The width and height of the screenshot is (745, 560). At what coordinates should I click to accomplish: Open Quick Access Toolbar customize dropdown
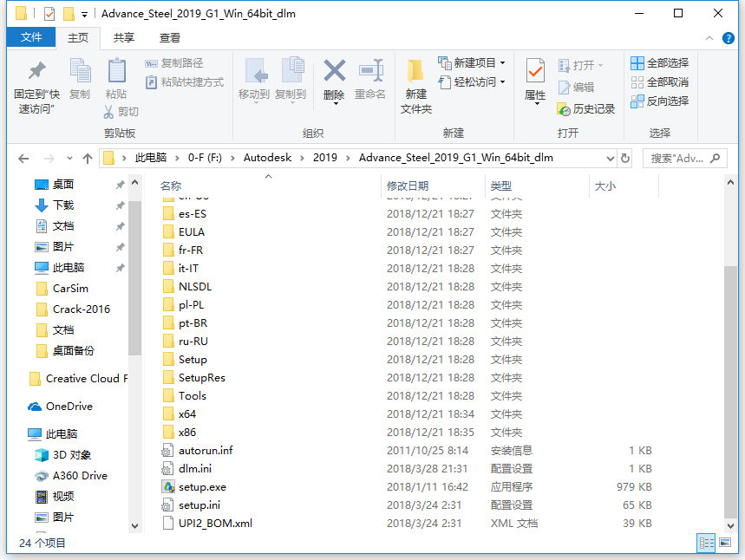pos(85,14)
